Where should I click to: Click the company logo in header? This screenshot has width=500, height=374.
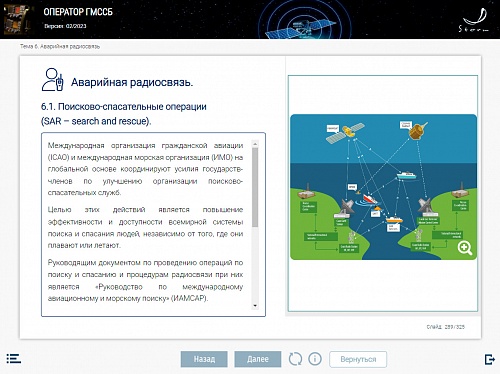[475, 20]
